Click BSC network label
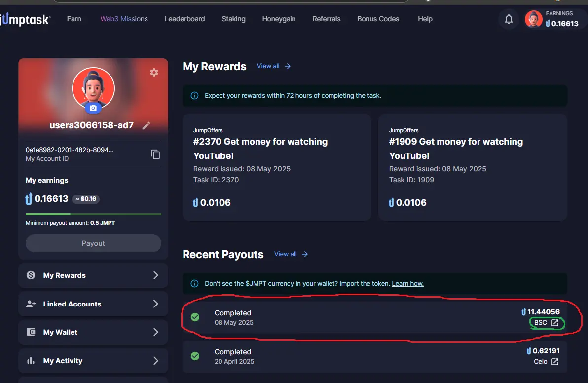 click(x=540, y=323)
